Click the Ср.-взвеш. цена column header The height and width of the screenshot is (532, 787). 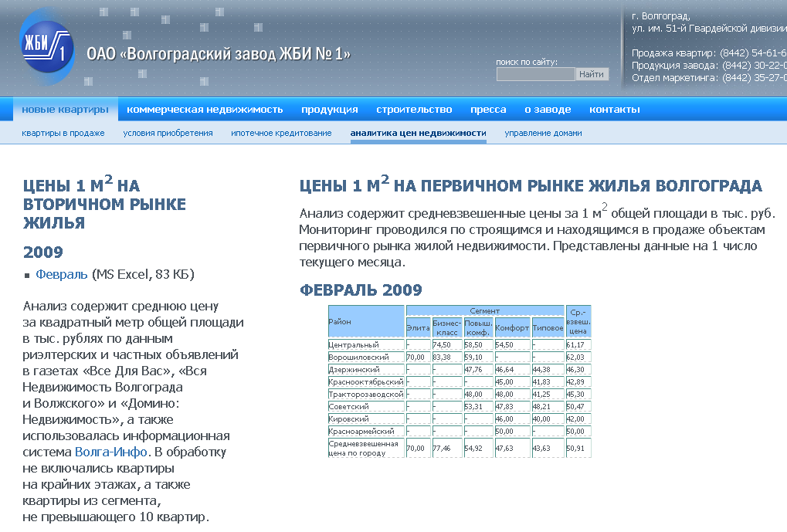tap(578, 321)
